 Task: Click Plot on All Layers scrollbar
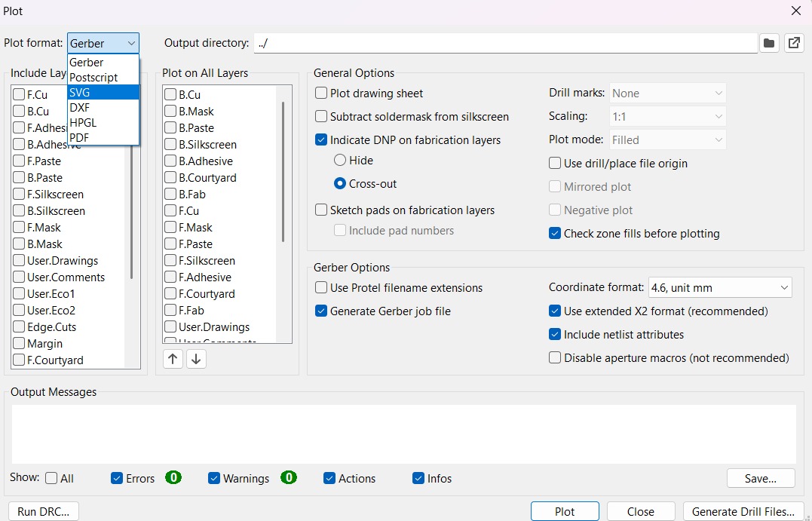(x=283, y=172)
